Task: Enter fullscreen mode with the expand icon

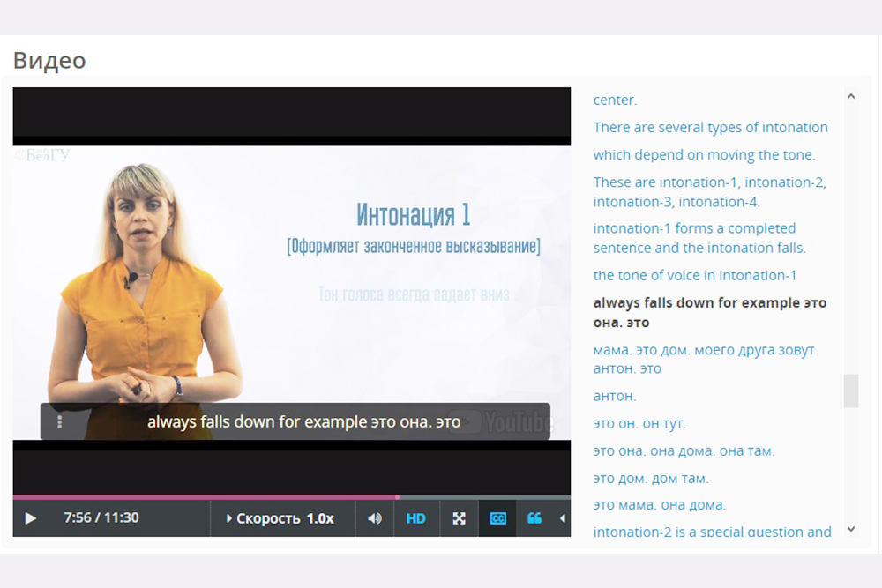Action: (x=459, y=518)
